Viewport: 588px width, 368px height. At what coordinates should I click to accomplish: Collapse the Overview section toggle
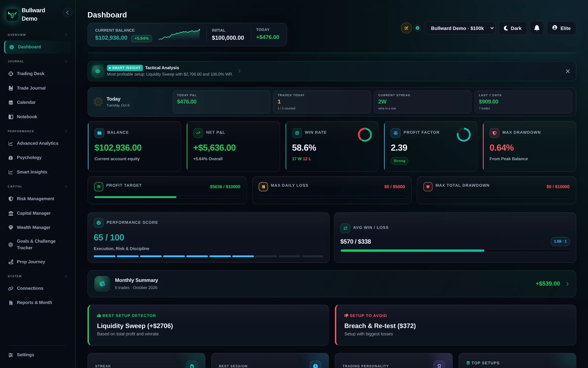tap(66, 35)
